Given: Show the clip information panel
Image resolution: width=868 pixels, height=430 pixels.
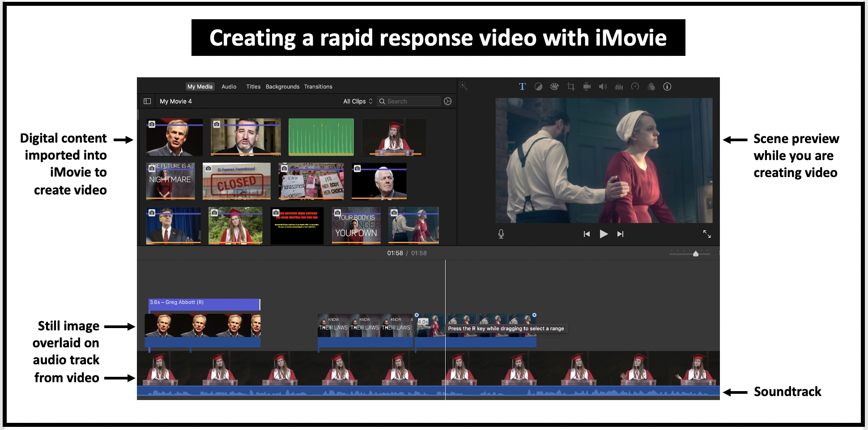Looking at the screenshot, I should pyautogui.click(x=667, y=87).
